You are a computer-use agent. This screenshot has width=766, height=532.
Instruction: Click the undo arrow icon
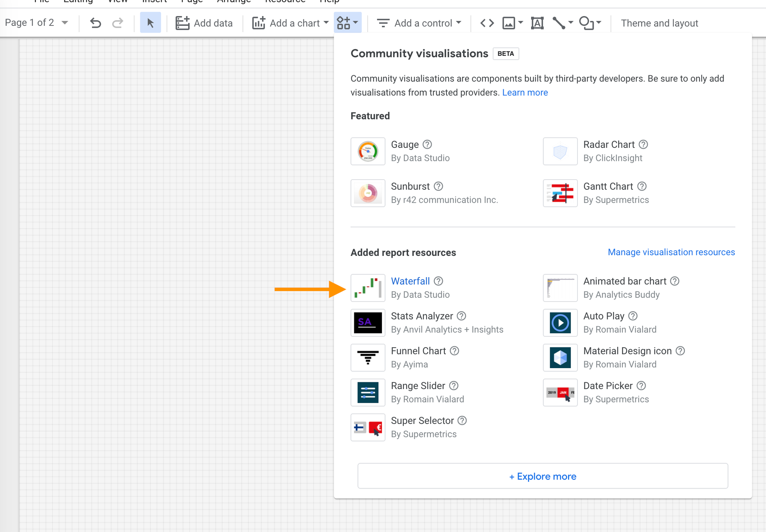[x=96, y=23]
